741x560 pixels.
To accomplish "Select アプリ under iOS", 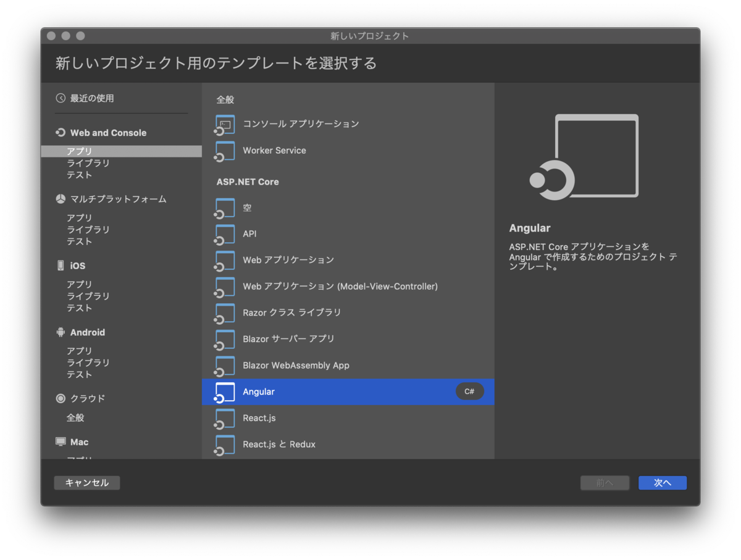I will click(79, 285).
